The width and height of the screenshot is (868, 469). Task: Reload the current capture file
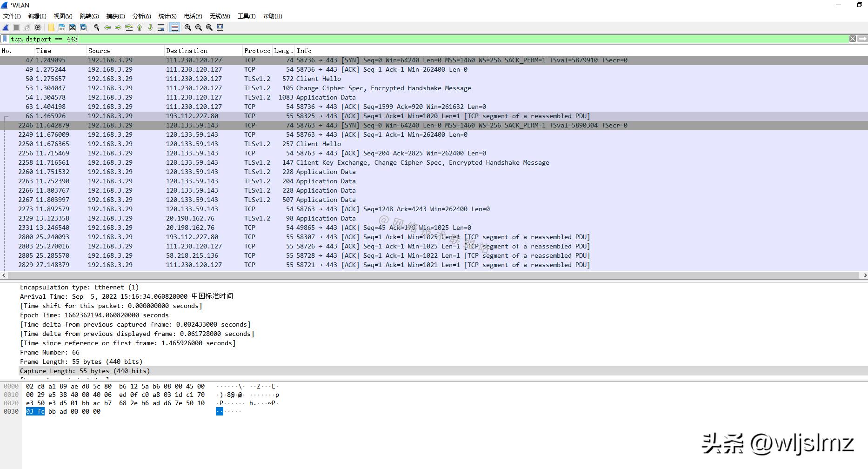pos(83,27)
